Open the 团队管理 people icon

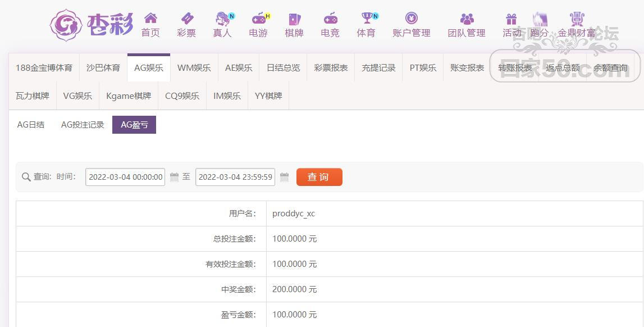point(467,19)
